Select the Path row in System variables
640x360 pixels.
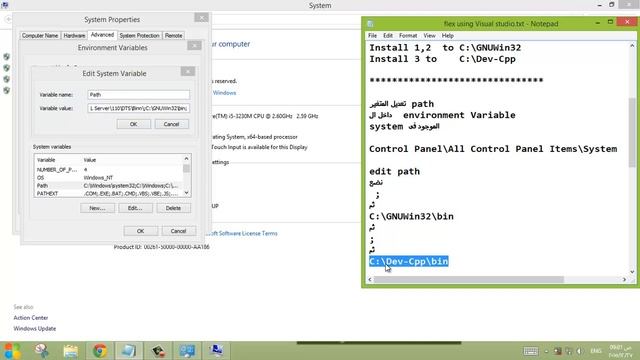pyautogui.click(x=109, y=185)
